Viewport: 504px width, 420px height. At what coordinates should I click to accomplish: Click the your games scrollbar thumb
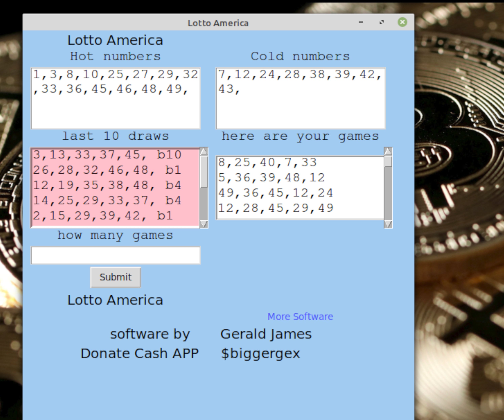click(x=388, y=161)
